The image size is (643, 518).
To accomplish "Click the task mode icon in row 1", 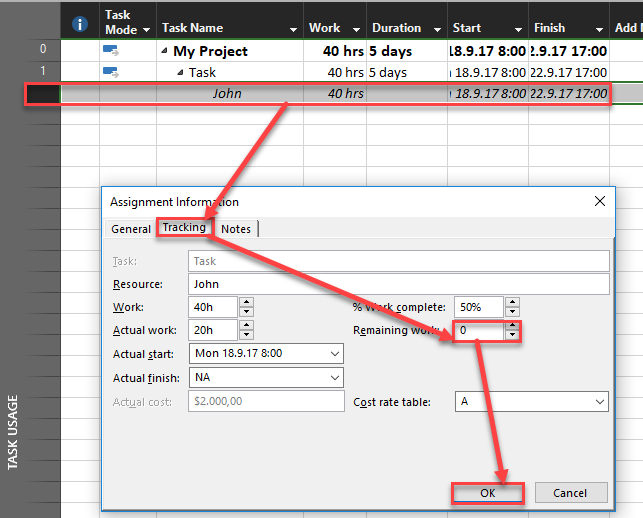I will (110, 72).
